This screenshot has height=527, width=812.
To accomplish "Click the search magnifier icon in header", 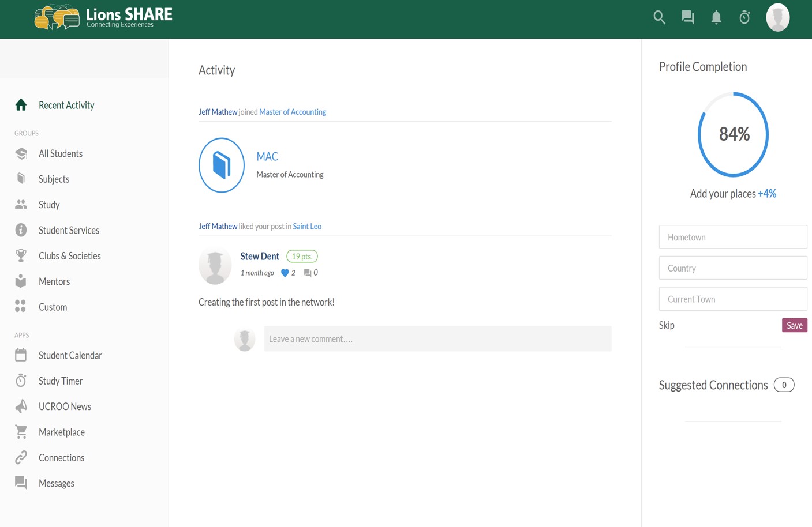I will point(659,17).
